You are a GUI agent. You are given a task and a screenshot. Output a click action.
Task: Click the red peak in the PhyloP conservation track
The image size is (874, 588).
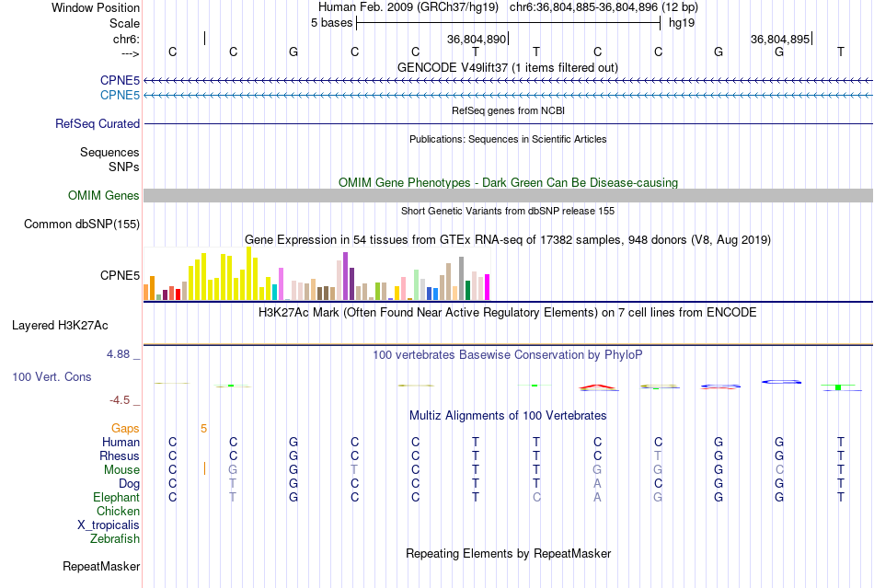coord(597,386)
